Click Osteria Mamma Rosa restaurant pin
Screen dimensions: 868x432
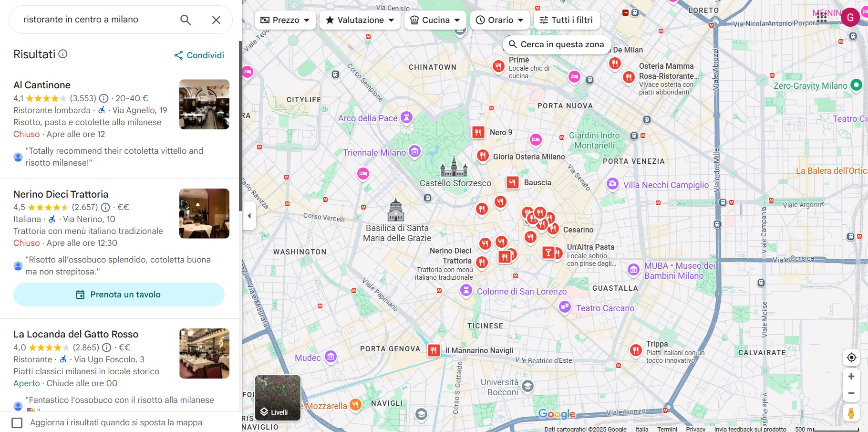(x=629, y=77)
